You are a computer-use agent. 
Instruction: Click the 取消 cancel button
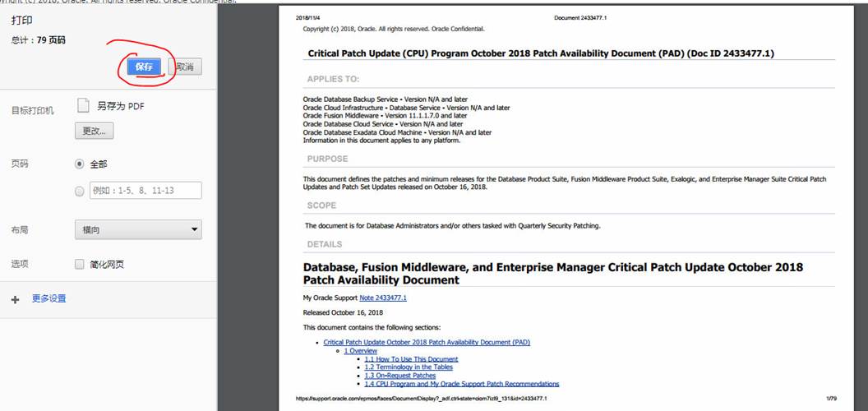(185, 67)
